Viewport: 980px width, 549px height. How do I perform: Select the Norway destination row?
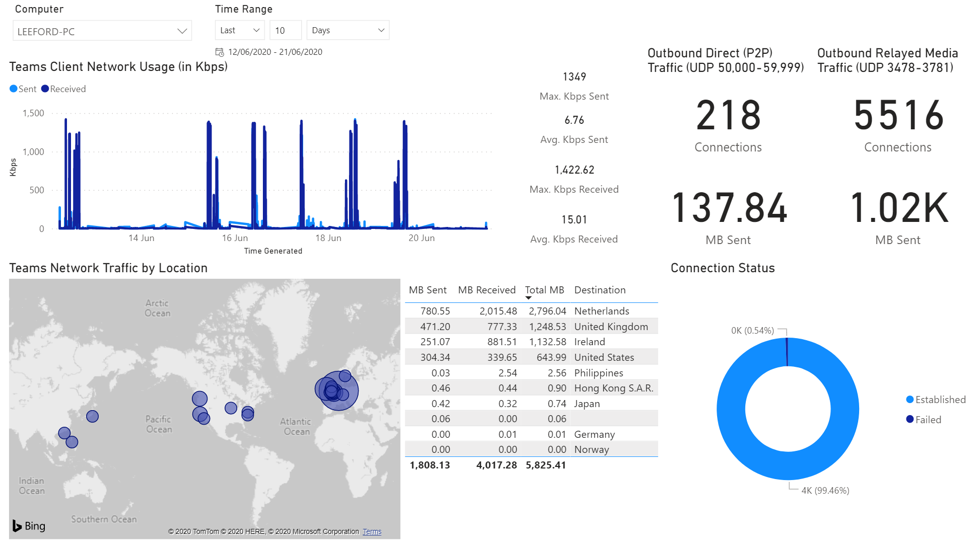coord(531,449)
